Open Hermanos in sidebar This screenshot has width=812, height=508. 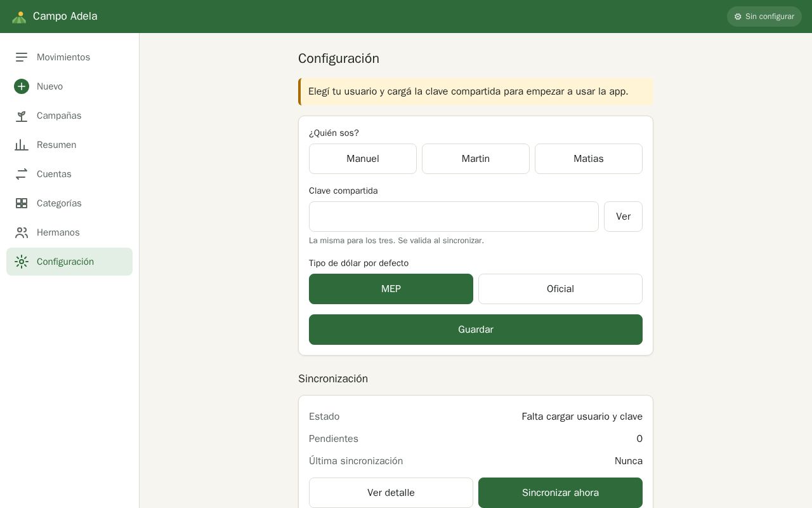pyautogui.click(x=69, y=232)
